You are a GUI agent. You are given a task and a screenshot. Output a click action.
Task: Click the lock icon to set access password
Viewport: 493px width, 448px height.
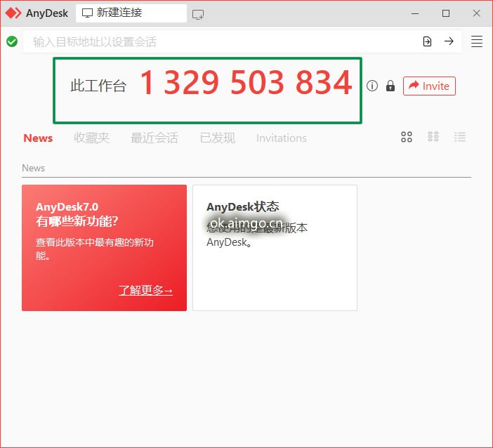390,86
